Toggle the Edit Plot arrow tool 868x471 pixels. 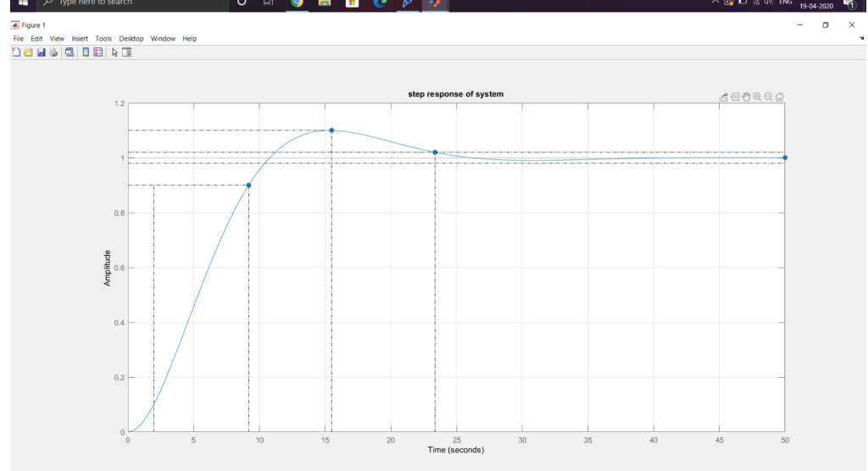coord(114,52)
